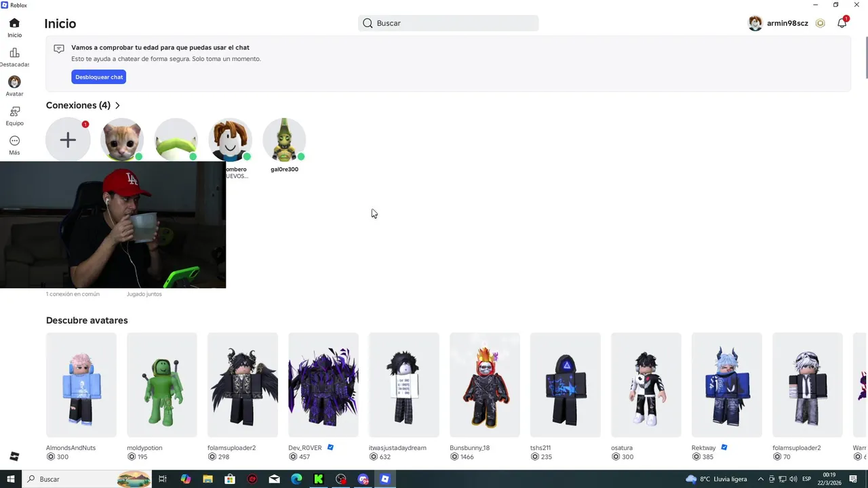This screenshot has height=488, width=868.
Task: Focus the Buscar search field
Action: (448, 23)
